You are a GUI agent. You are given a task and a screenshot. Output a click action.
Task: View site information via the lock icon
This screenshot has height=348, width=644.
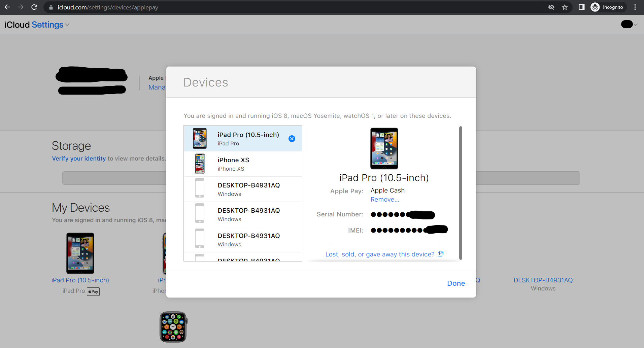coord(51,7)
